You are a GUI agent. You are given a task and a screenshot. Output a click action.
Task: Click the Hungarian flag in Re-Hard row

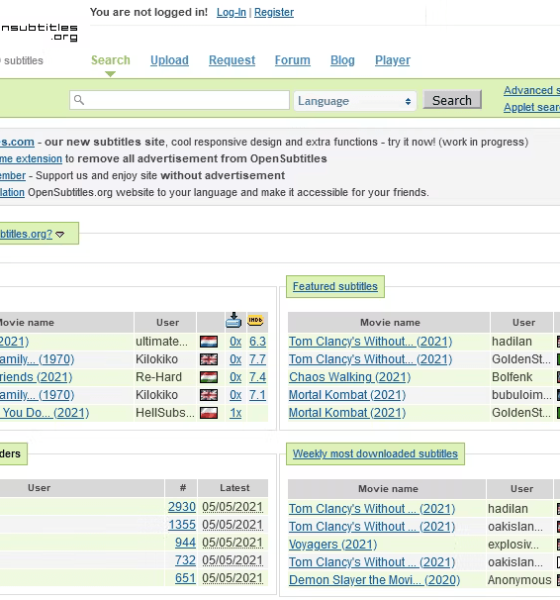click(209, 377)
